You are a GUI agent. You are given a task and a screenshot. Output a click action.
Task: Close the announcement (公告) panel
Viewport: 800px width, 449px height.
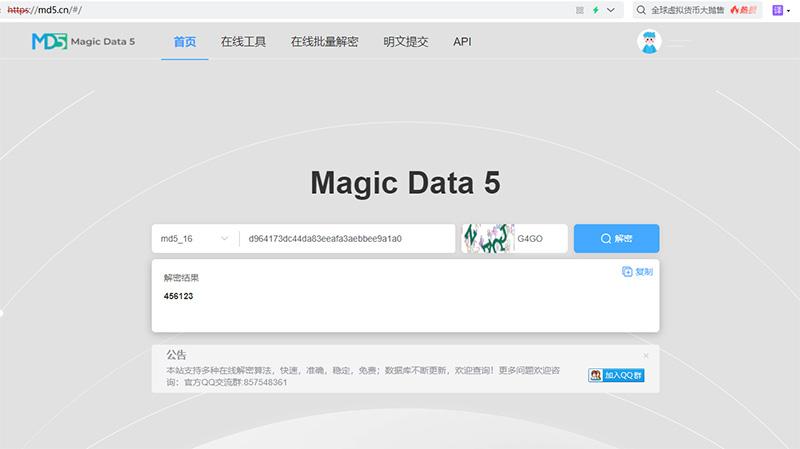pos(646,355)
